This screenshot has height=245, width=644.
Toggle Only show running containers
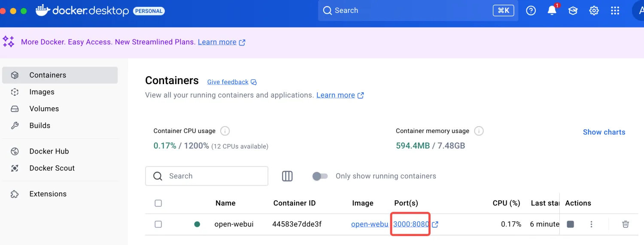click(320, 176)
